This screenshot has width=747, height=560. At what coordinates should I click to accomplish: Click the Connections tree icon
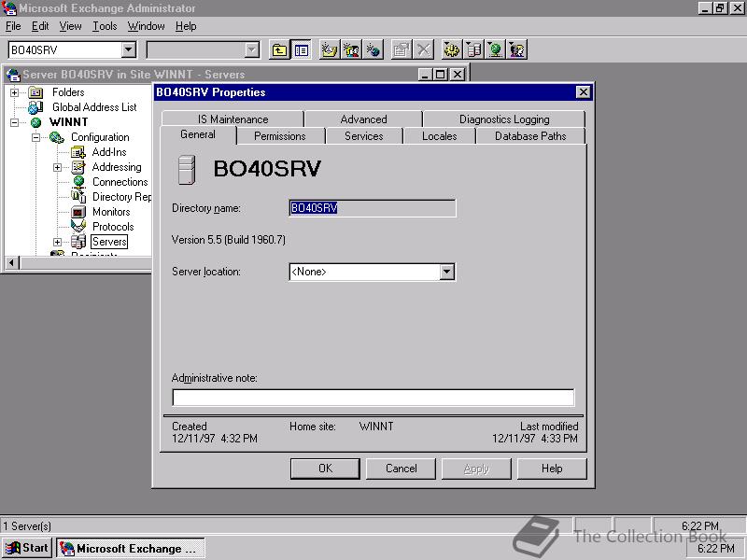(79, 182)
